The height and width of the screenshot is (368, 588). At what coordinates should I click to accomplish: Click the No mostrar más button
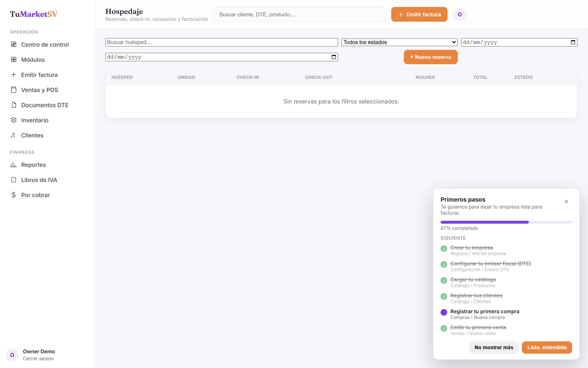(x=494, y=347)
